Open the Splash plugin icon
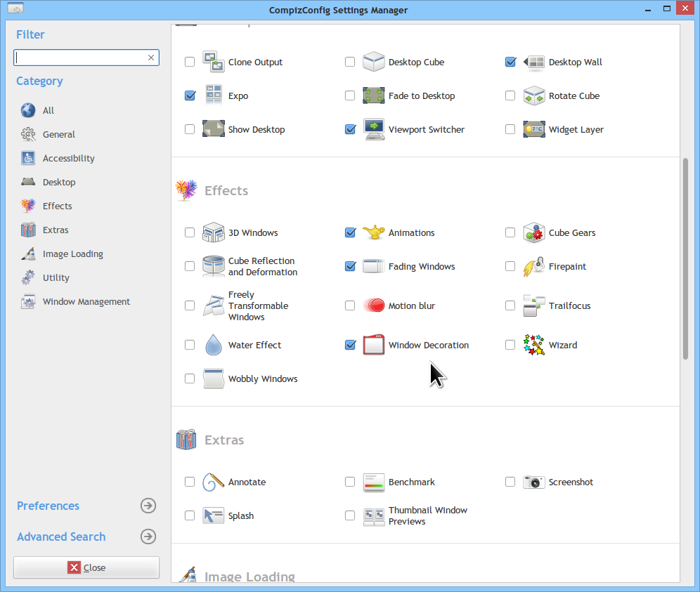 click(x=214, y=515)
